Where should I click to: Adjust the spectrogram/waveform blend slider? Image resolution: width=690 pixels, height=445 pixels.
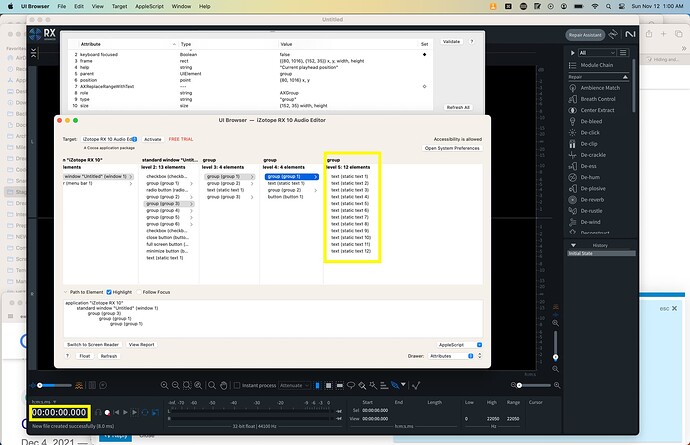(55, 386)
